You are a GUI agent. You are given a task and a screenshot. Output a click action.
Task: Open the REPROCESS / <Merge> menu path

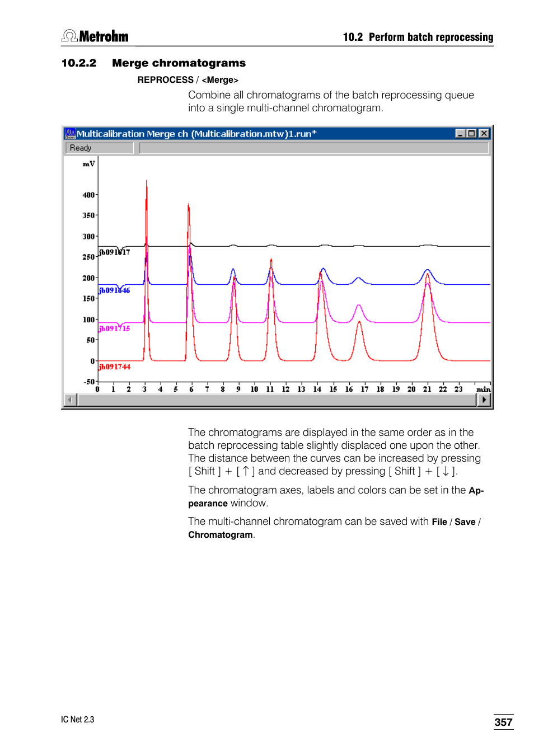pos(188,79)
